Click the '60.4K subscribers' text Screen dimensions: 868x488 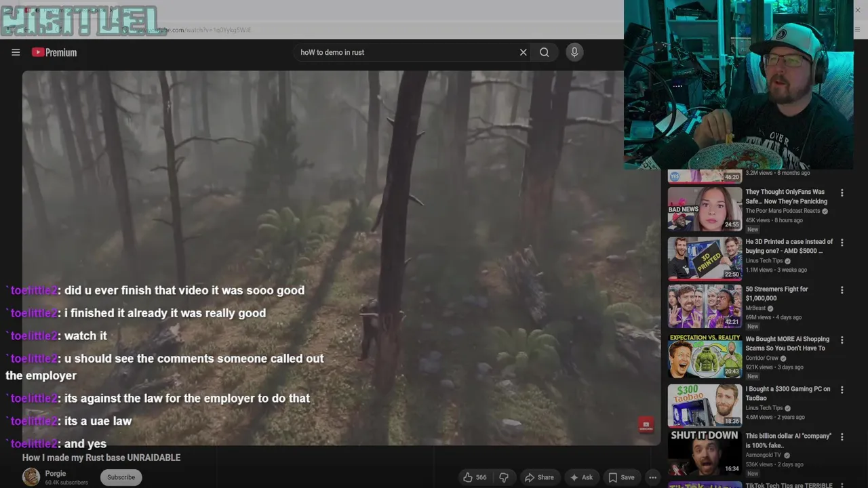coord(66,483)
